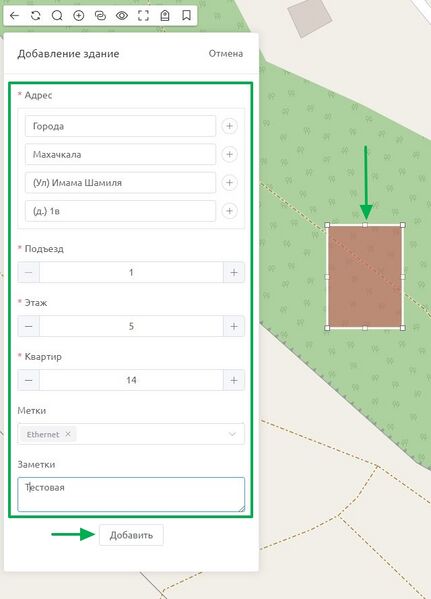Viewport: 431px width, 599px height.
Task: Expand the Метки dropdown chevron
Action: click(232, 434)
